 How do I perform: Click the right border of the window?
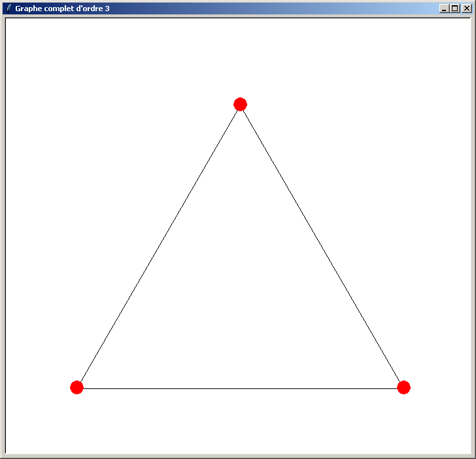pos(474,235)
